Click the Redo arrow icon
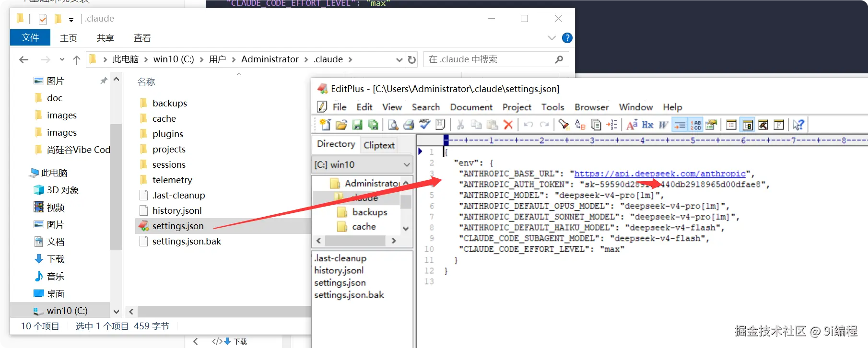This screenshot has width=868, height=348. coord(544,125)
